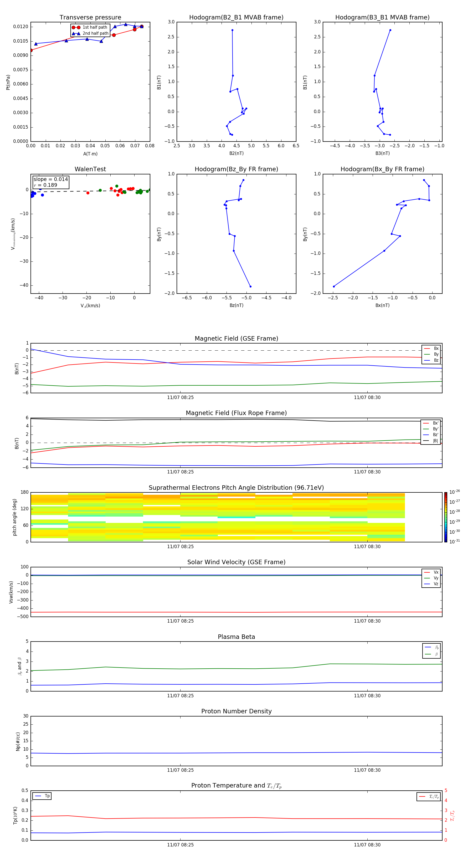Click the "Hodogram(B2_B1 MVAB frame)" title
This screenshot has height=868, width=473.
coord(236,18)
